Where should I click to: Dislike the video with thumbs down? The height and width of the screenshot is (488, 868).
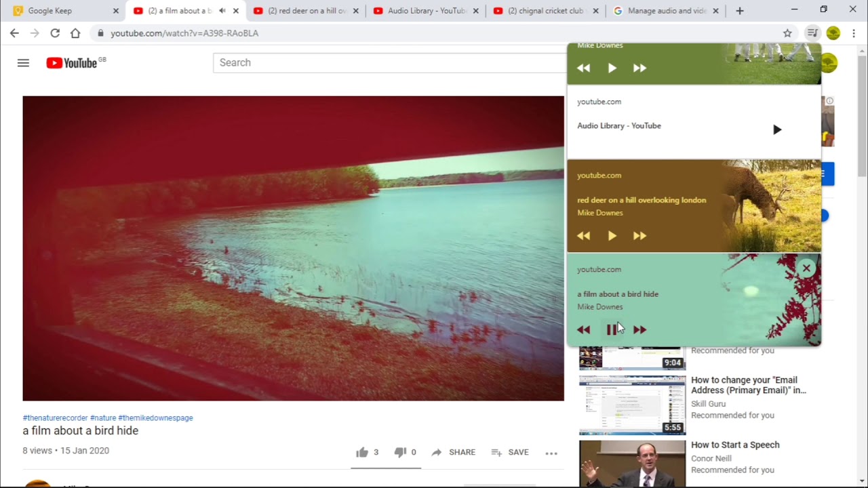pyautogui.click(x=405, y=452)
